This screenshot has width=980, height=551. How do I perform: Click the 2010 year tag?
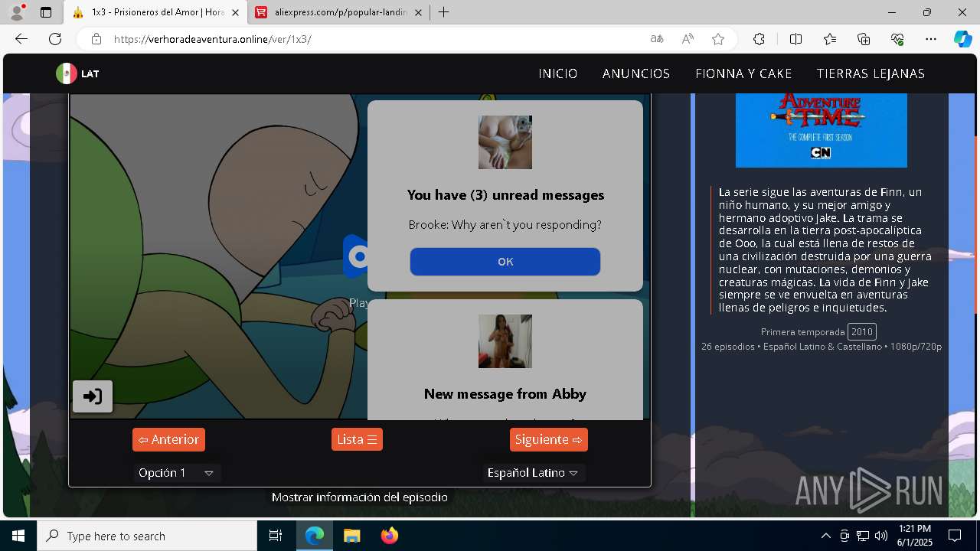coord(862,331)
